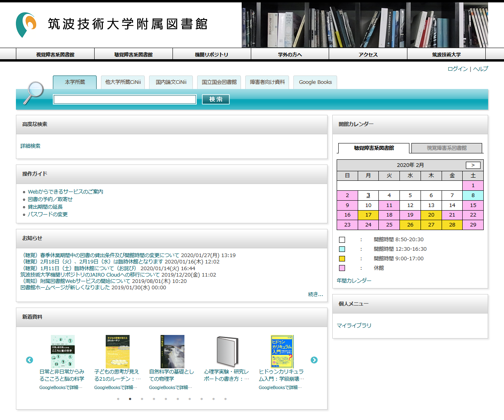Open 筑波技術大学 navigation menu
The width and height of the screenshot is (504, 420).
pos(446,54)
